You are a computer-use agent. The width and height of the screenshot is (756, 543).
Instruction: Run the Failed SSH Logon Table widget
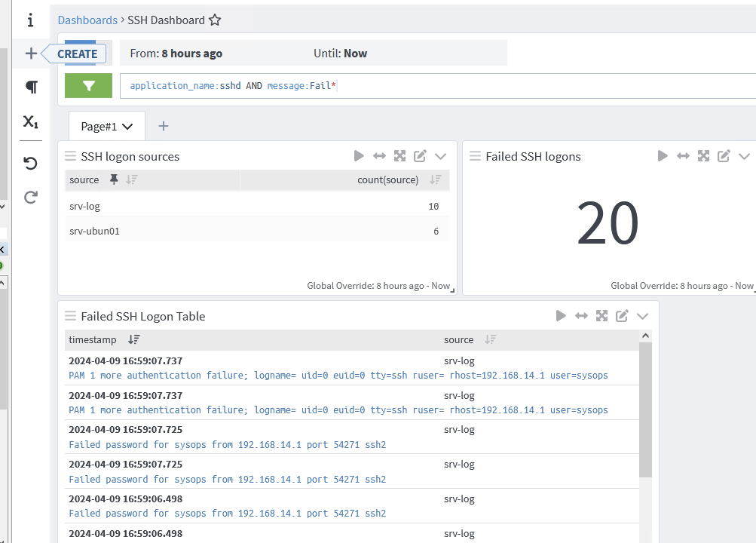[561, 316]
